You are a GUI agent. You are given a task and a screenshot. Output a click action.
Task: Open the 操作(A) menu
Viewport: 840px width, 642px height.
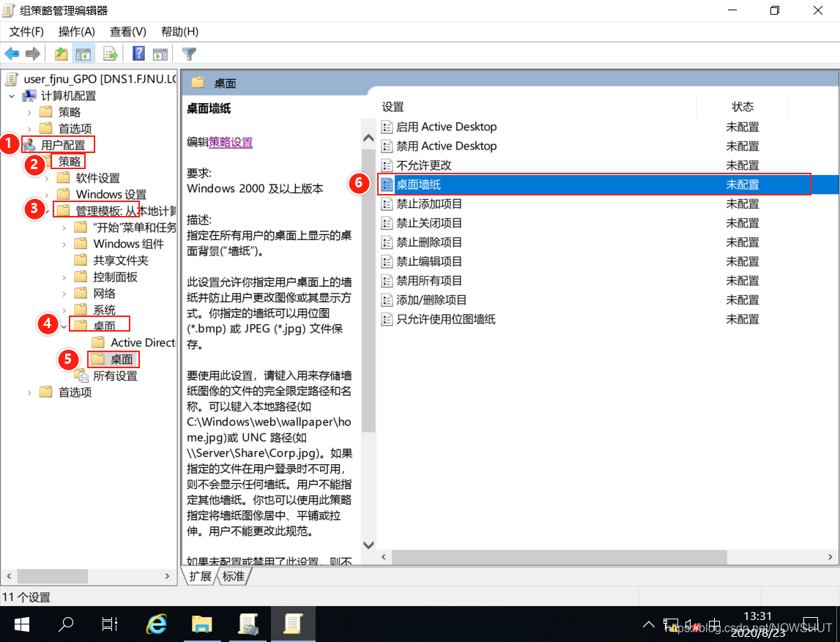77,31
